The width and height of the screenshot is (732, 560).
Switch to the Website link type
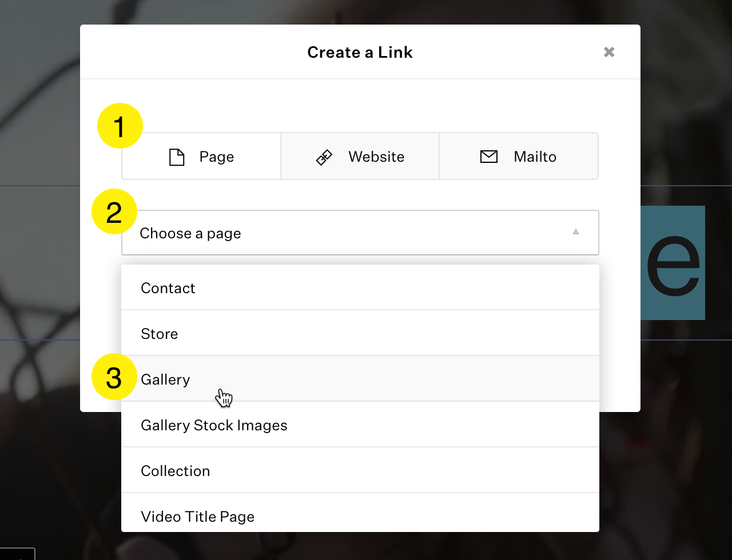[360, 157]
